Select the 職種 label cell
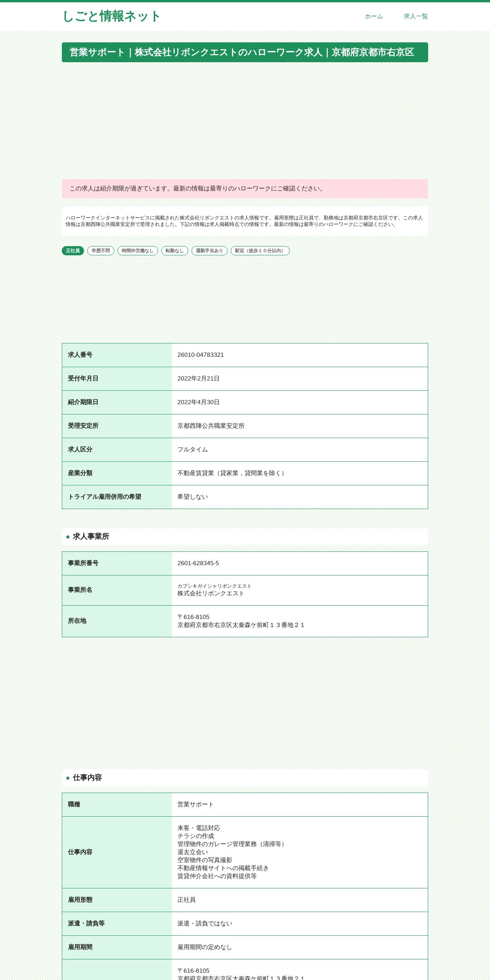The image size is (490, 980). pos(117,804)
